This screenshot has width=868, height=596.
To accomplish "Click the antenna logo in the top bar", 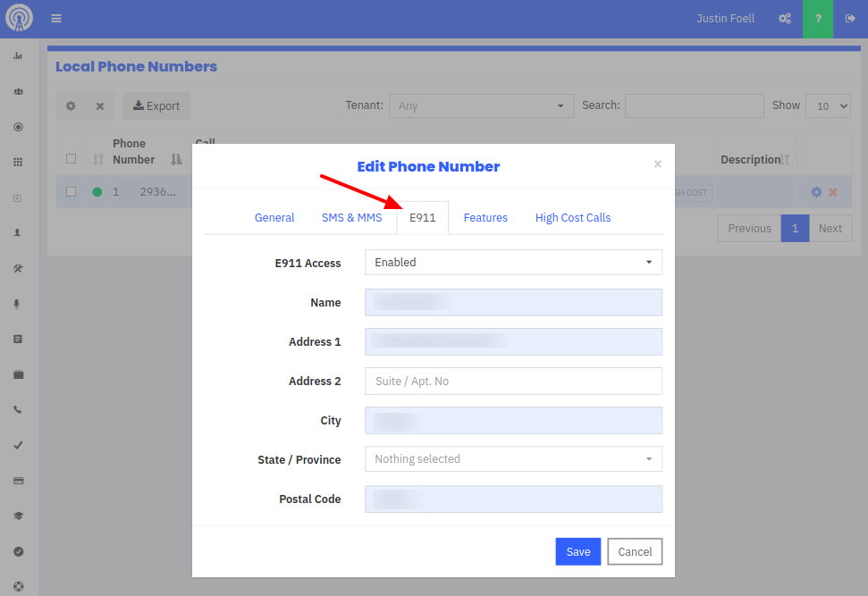I will [x=20, y=18].
